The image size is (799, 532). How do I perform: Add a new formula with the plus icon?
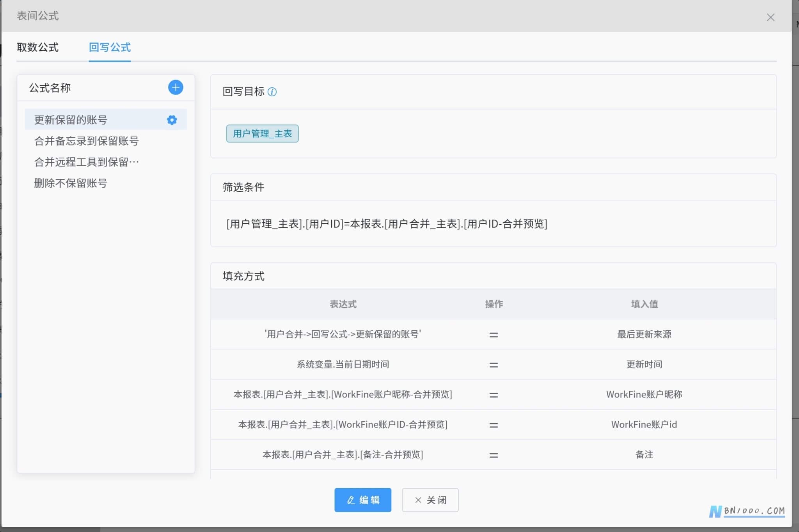(176, 87)
